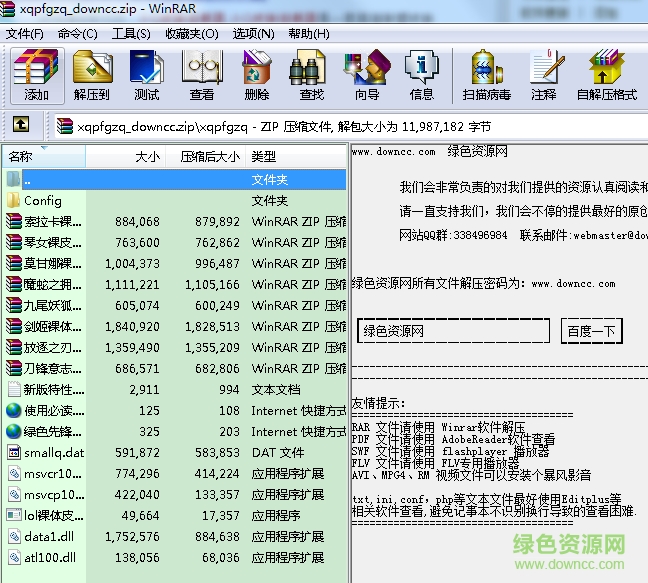Open the 收藏夹(O) menu
648x583 pixels.
click(x=192, y=33)
